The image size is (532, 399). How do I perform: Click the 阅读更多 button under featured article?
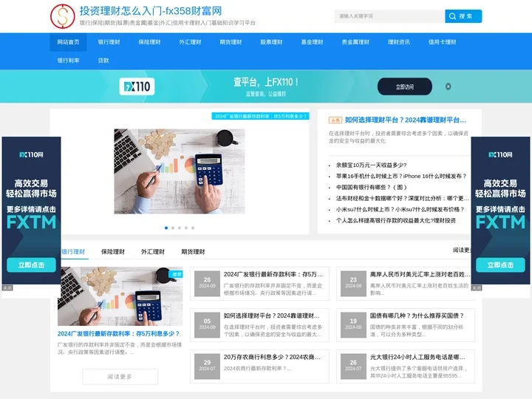pyautogui.click(x=120, y=377)
